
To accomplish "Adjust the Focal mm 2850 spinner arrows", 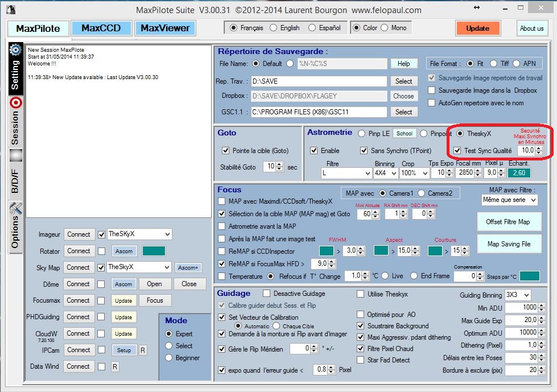I will [478, 173].
